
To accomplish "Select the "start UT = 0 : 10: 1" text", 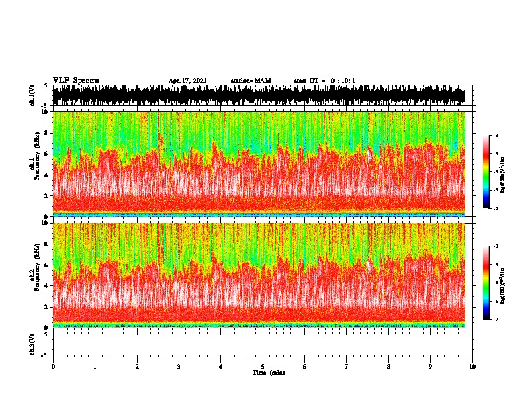I will pyautogui.click(x=324, y=81).
